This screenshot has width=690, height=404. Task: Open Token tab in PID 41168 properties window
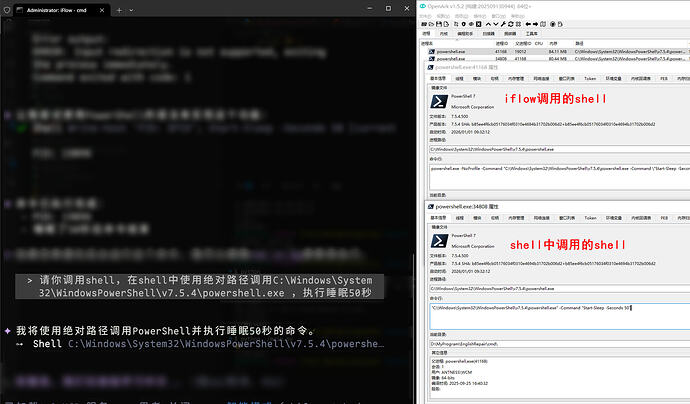[590, 78]
